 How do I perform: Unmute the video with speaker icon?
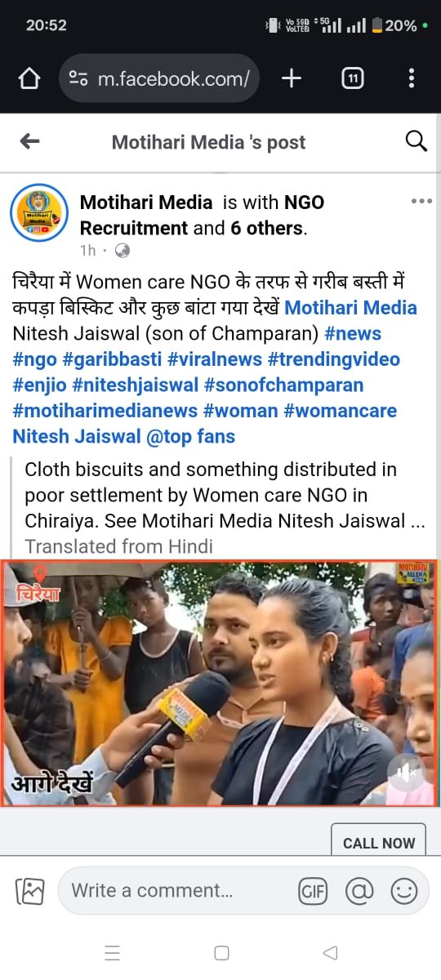[x=406, y=771]
